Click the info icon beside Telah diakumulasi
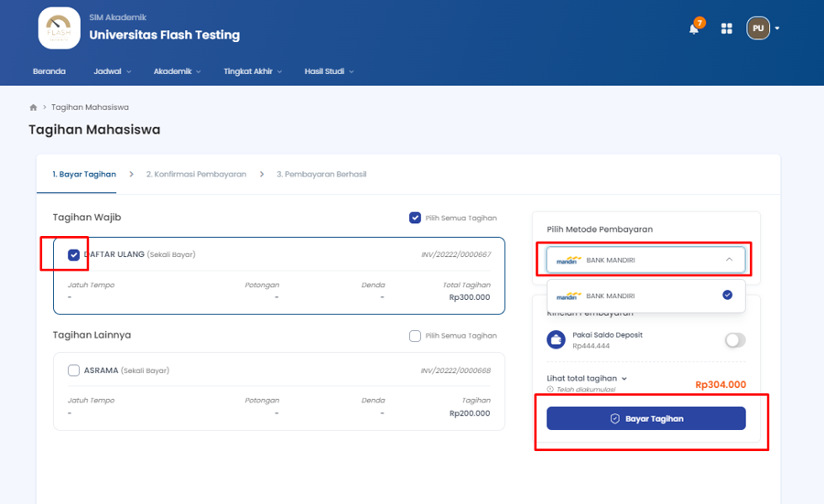 coord(550,390)
